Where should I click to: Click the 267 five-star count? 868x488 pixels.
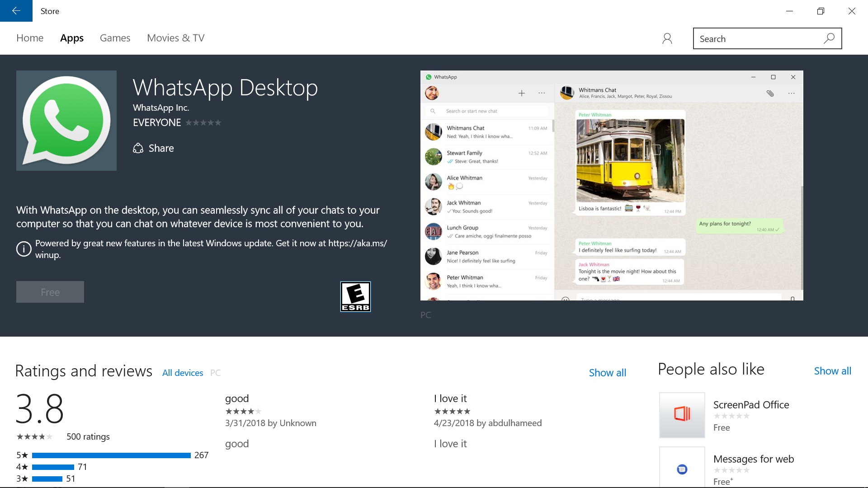pos(202,455)
